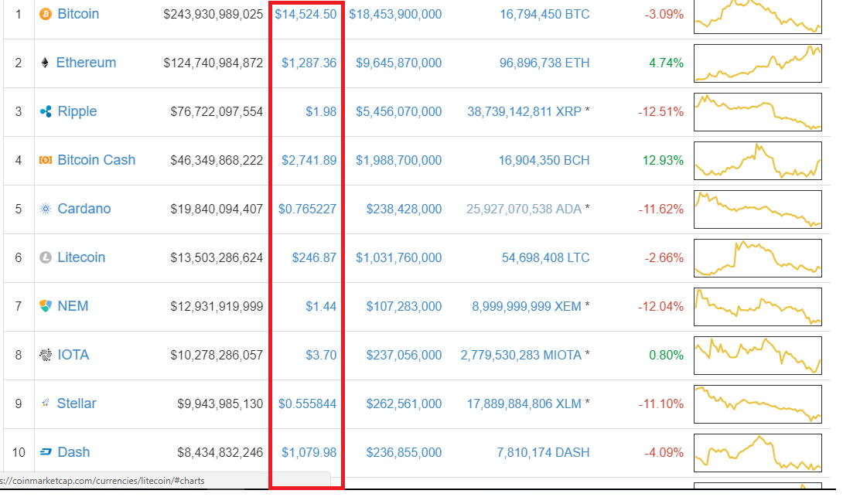Image resolution: width=843 pixels, height=504 pixels.
Task: Click Ethereum price $1,287.36
Action: (x=309, y=63)
